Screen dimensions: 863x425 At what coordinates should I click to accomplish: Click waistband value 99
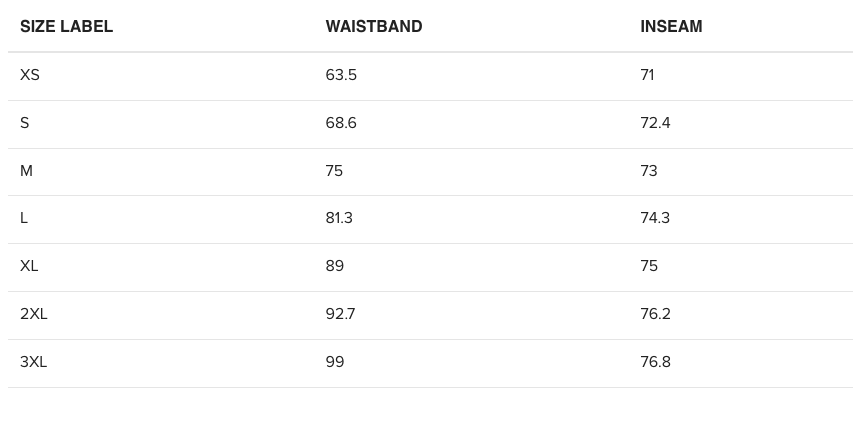coord(335,362)
